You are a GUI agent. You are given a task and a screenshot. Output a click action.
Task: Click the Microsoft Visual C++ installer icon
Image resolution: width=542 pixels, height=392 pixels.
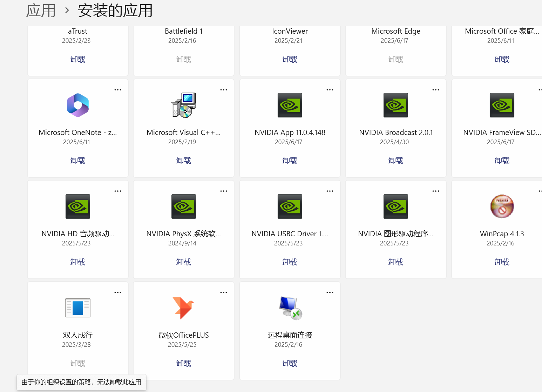184,105
